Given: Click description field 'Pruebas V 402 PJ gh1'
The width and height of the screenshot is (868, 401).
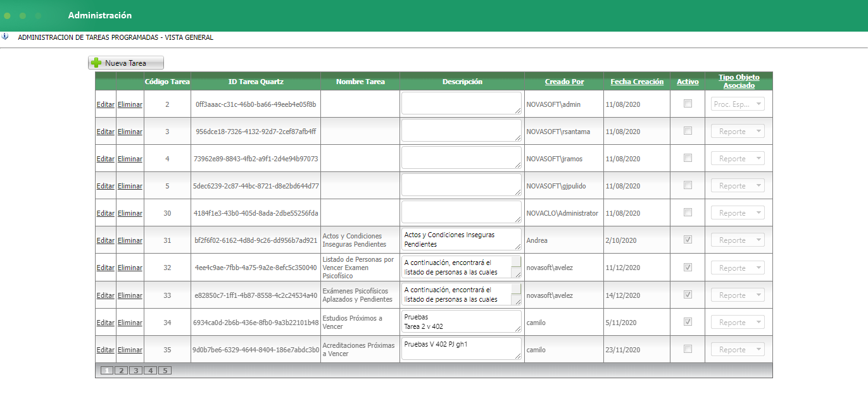Looking at the screenshot, I should pos(462,348).
